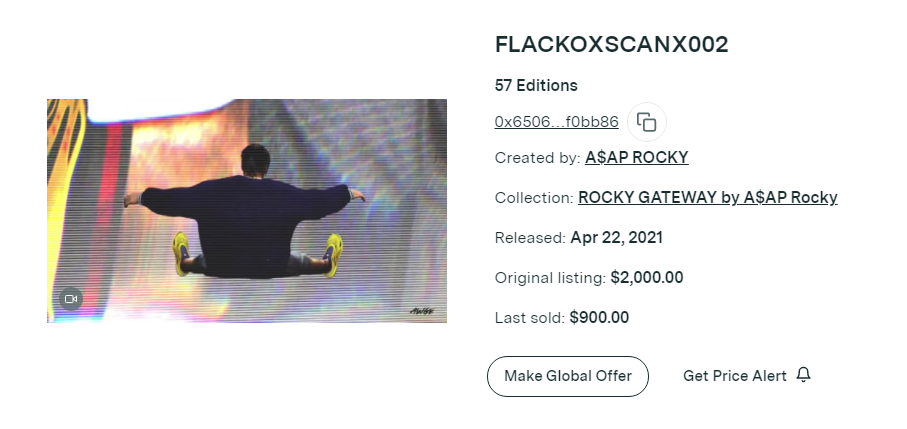Click the 'Released:' label

(530, 238)
